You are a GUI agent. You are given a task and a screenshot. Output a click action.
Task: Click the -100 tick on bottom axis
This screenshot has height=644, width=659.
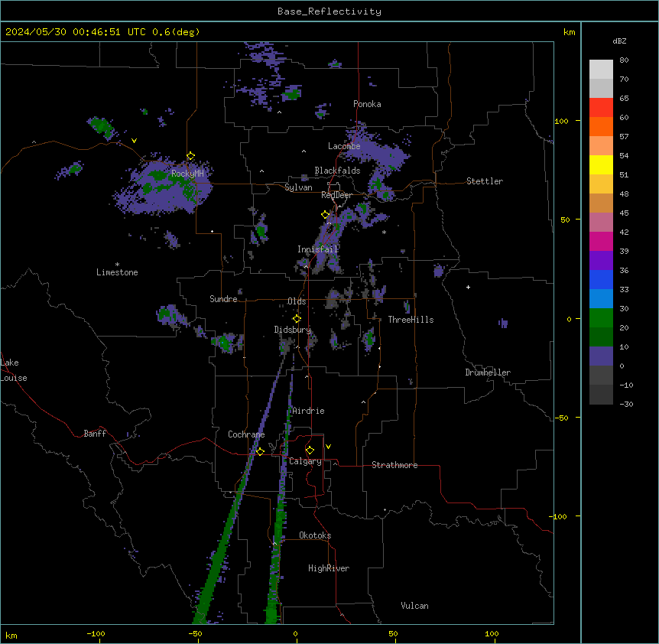tap(96, 633)
